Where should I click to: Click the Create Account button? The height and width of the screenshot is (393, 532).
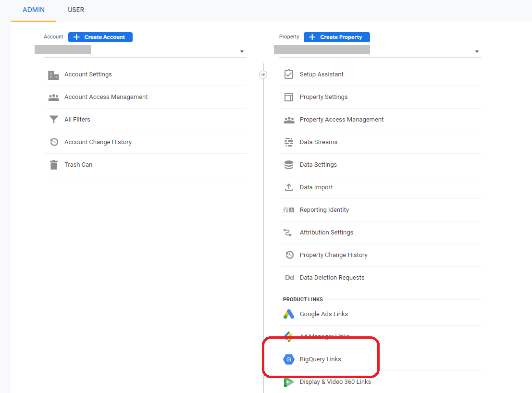[100, 37]
